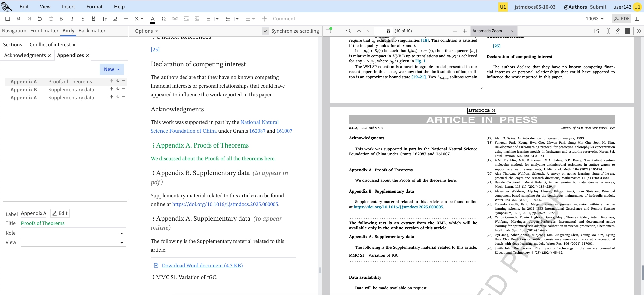
Task: Click the Download Word document link
Action: 202,266
